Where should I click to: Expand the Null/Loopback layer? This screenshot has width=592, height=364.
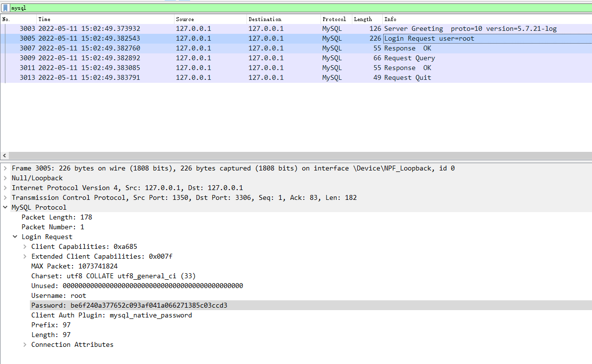(5, 178)
